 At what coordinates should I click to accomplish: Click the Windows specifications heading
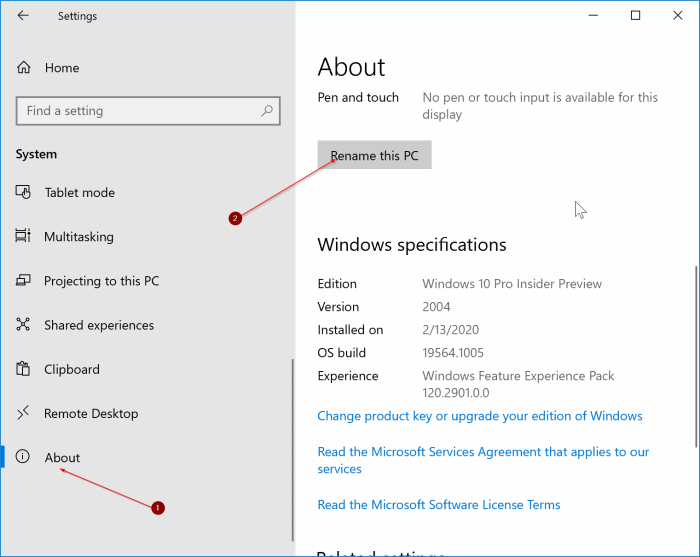coord(412,245)
